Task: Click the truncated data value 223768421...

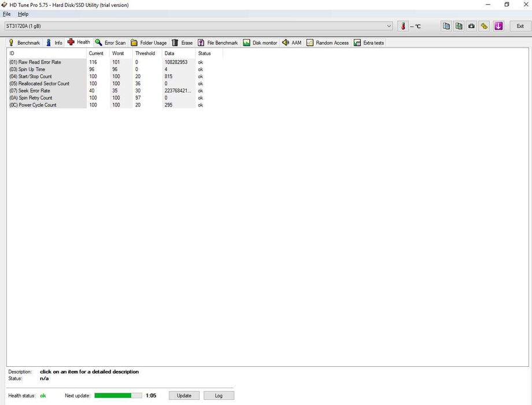Action: (x=178, y=91)
